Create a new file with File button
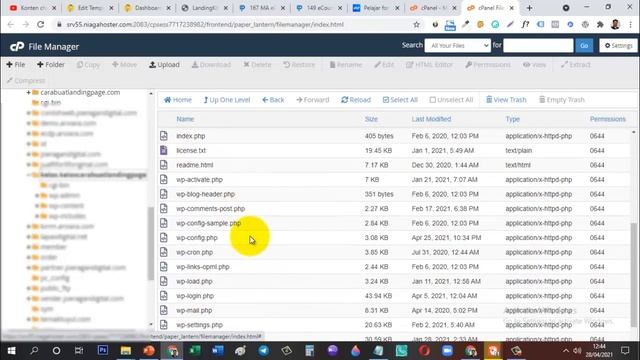The width and height of the screenshot is (640, 360). (16, 64)
